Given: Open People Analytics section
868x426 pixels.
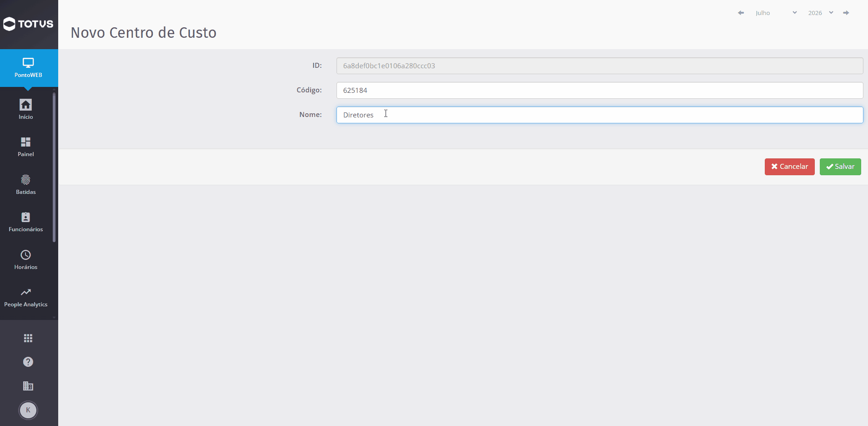Looking at the screenshot, I should coord(26,297).
